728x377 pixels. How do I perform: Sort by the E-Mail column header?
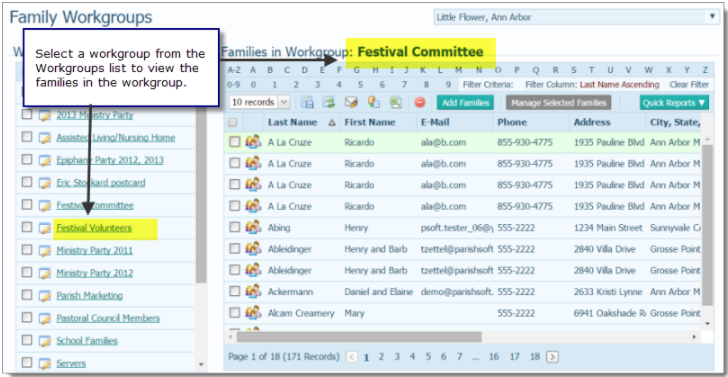436,123
